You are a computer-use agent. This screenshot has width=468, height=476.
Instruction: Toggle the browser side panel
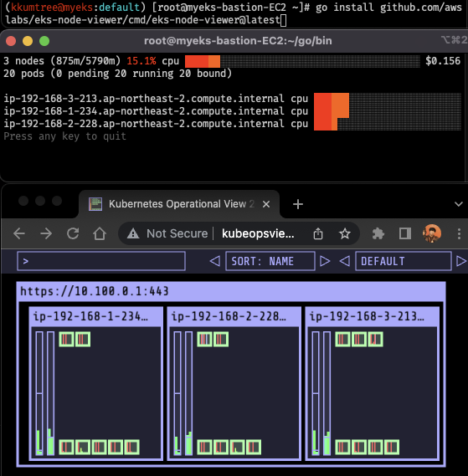tap(405, 233)
